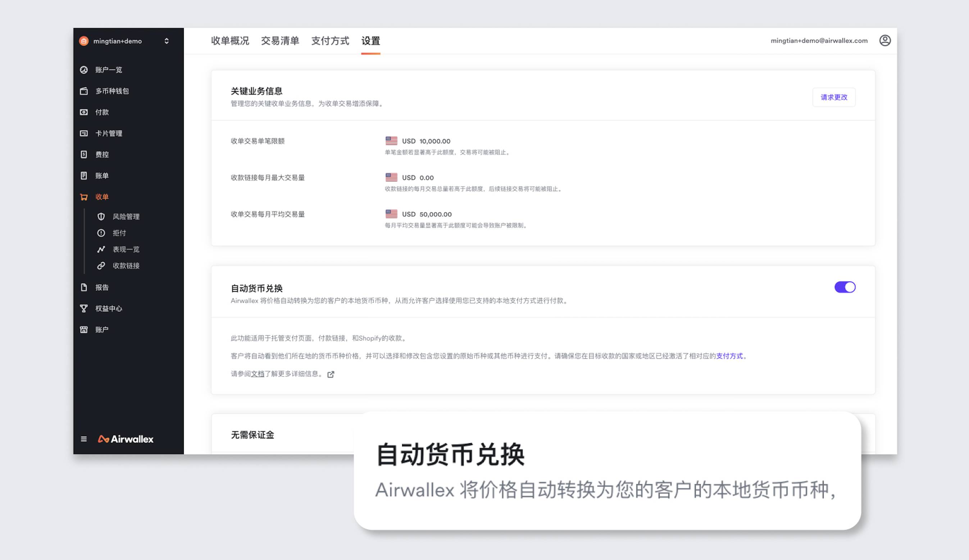Click the 付款 payment icon in the sidebar

click(84, 112)
